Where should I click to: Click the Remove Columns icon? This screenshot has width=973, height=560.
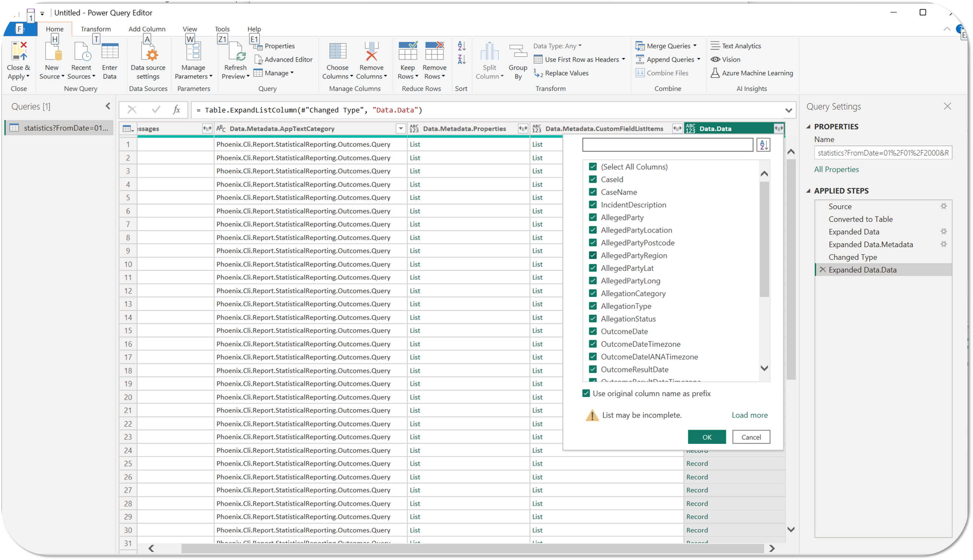click(371, 52)
